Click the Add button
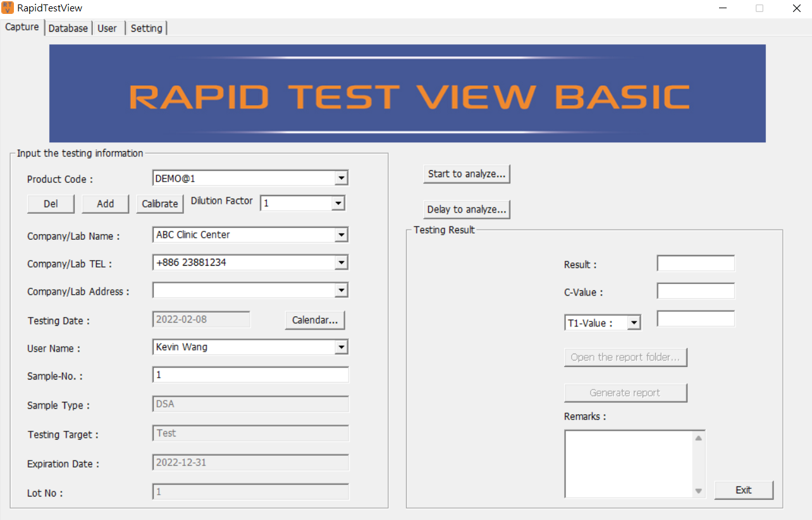Viewport: 812px width, 520px height. pos(106,203)
